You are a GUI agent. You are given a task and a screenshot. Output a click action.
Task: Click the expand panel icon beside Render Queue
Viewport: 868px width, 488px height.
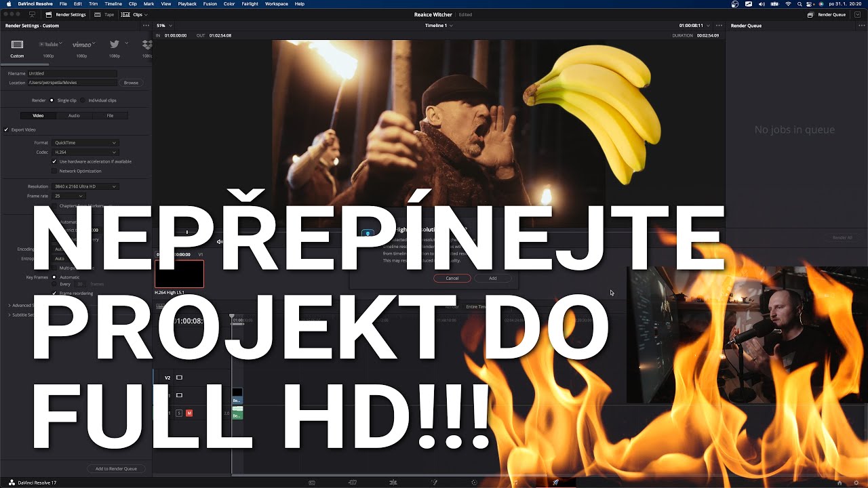pyautogui.click(x=858, y=14)
